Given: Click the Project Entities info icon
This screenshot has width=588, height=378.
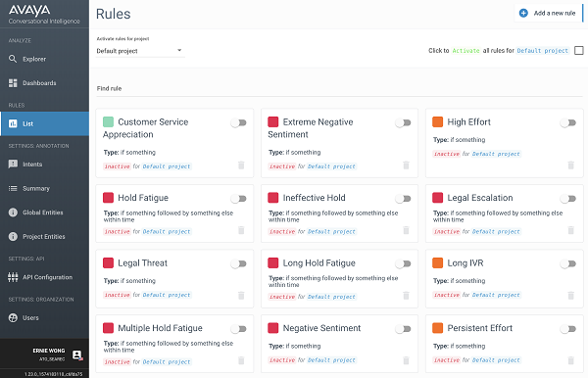Looking at the screenshot, I should coord(13,236).
